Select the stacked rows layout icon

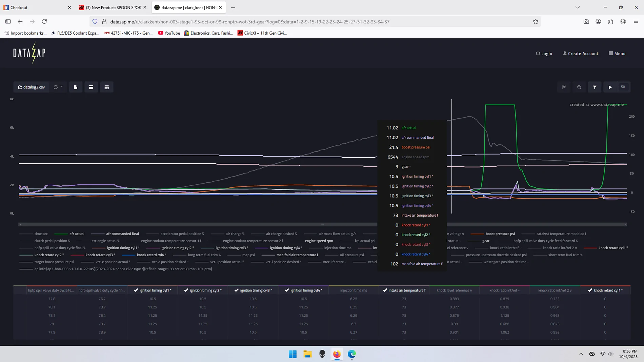[106, 87]
